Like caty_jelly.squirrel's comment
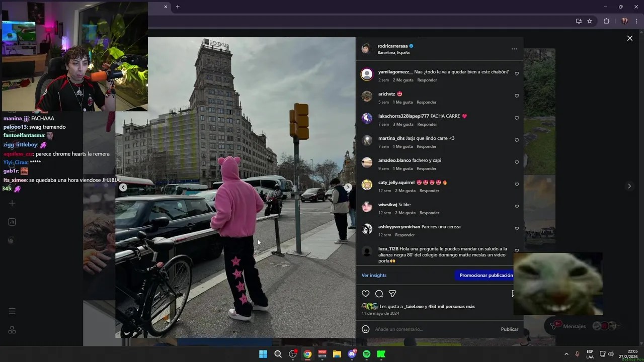644x362 pixels. point(517,185)
